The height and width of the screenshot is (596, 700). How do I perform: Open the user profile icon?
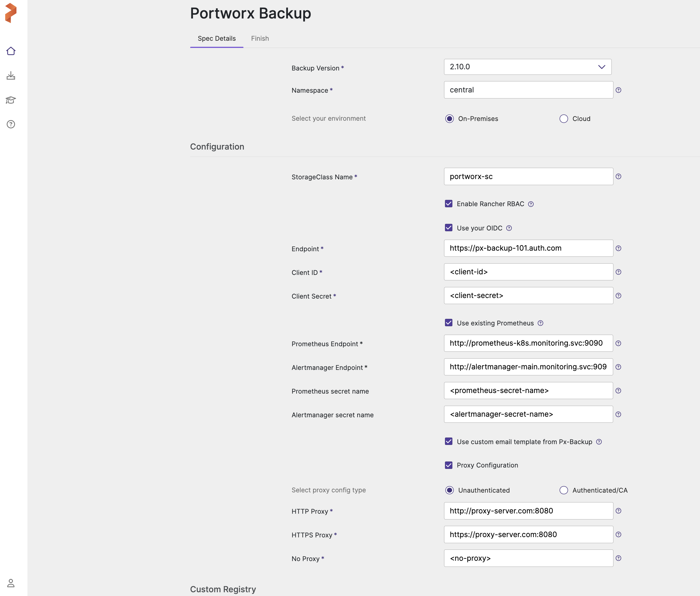pyautogui.click(x=11, y=583)
